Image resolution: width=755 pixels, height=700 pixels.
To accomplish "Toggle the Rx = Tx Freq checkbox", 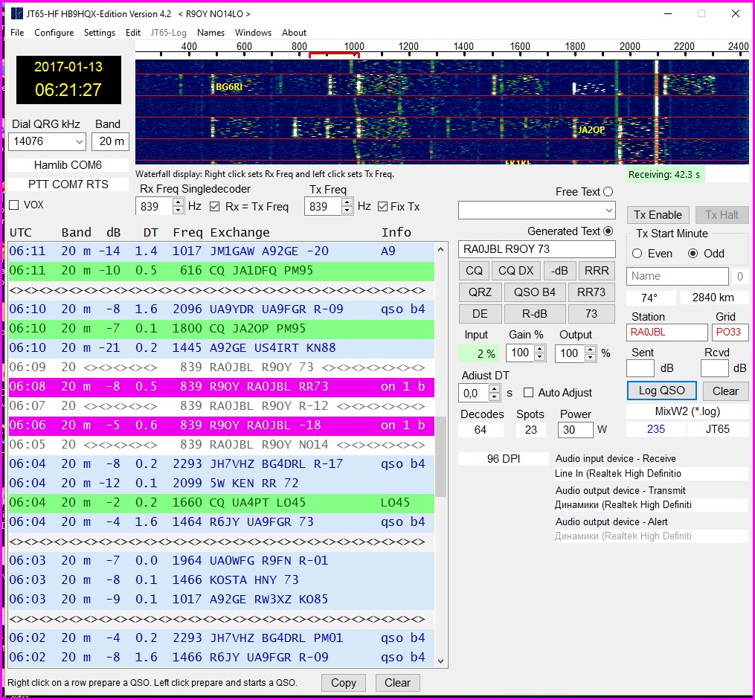I will [215, 207].
